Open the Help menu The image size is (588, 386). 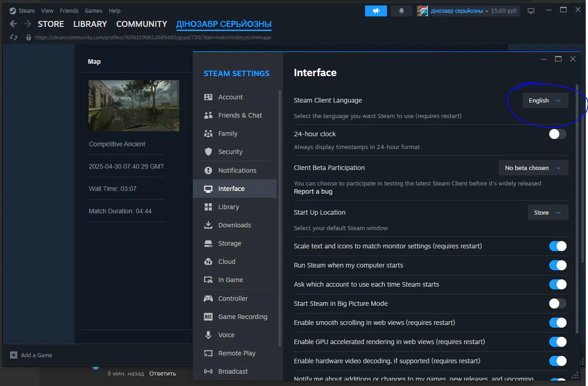[114, 10]
